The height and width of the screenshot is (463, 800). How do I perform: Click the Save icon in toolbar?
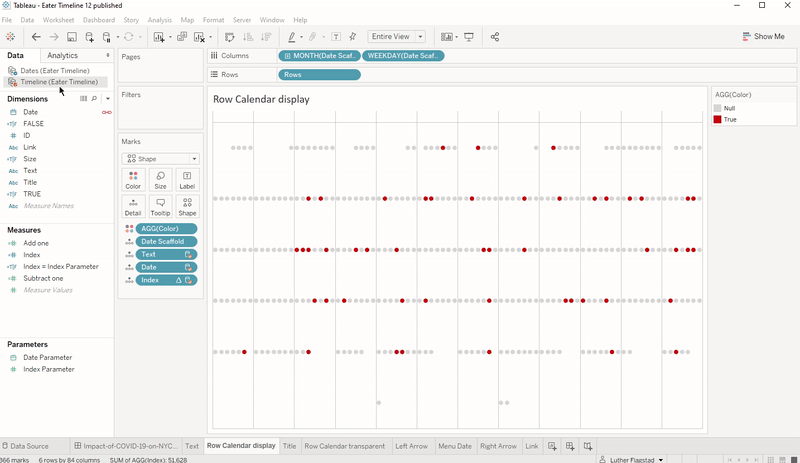click(72, 37)
